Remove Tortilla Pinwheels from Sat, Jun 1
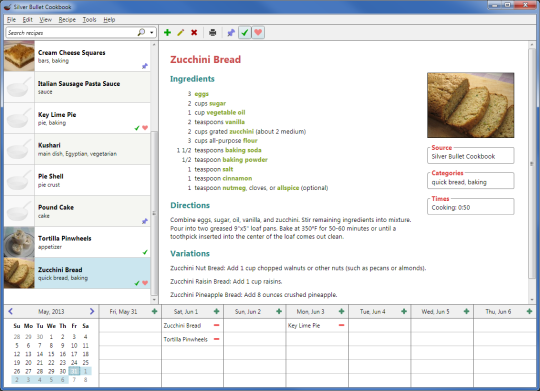 click(217, 339)
